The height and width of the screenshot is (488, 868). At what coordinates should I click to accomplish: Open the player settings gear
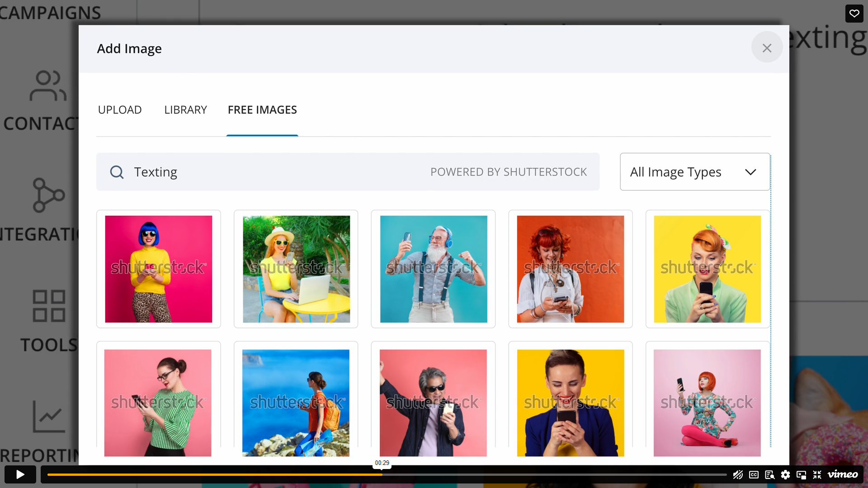[785, 474]
